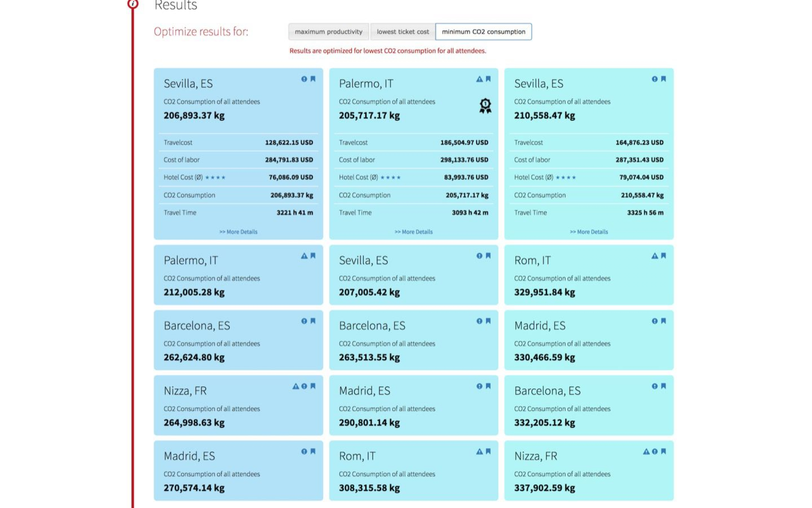Click the award ribbon badge on Palermo card
The height and width of the screenshot is (508, 812).
[x=485, y=106]
